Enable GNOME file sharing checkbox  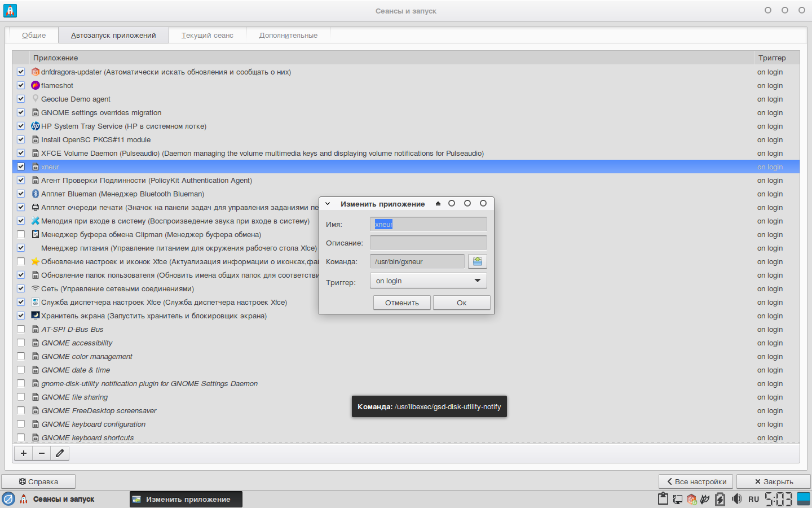21,397
